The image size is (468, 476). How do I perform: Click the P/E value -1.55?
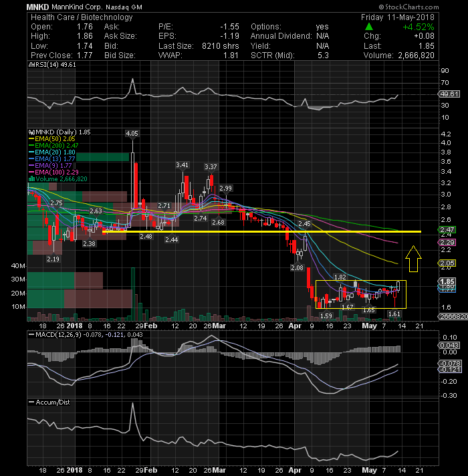pos(230,27)
